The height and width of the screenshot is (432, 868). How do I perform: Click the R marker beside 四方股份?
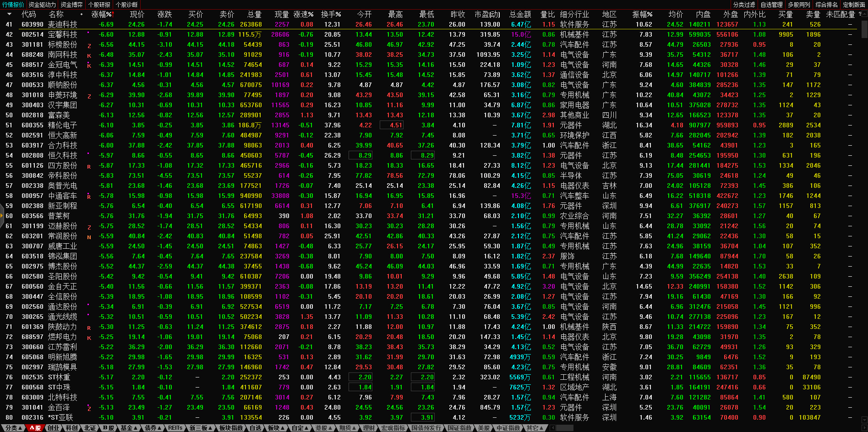(89, 166)
